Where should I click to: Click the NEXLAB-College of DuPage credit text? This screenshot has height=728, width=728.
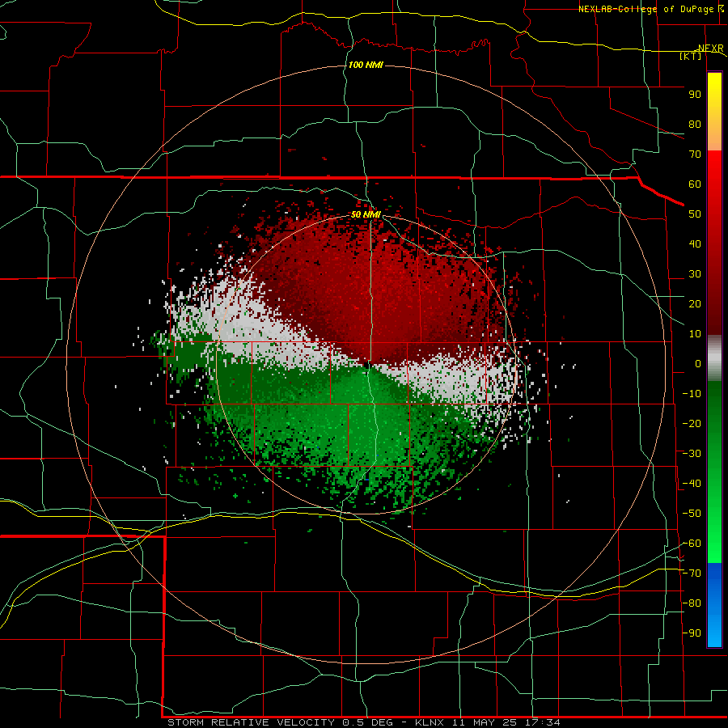pyautogui.click(x=645, y=9)
